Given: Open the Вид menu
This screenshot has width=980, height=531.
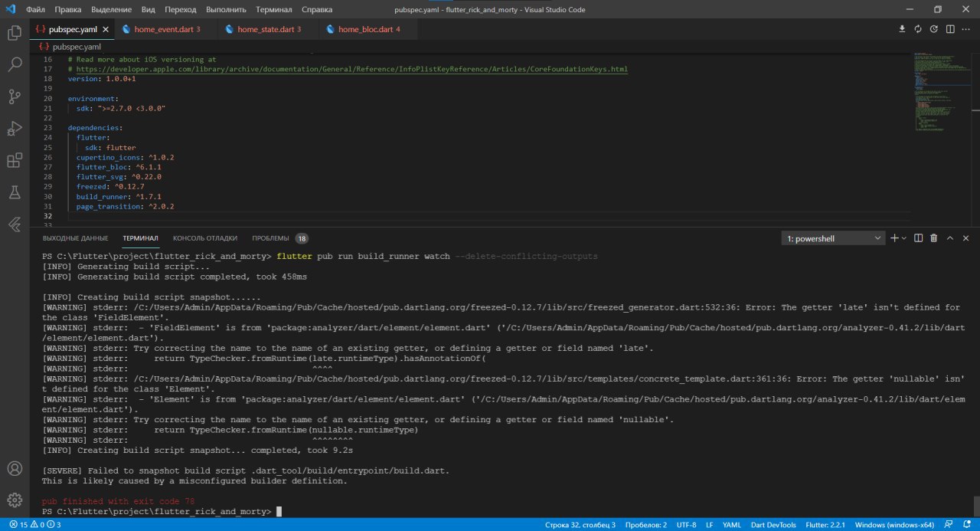Looking at the screenshot, I should tap(149, 10).
